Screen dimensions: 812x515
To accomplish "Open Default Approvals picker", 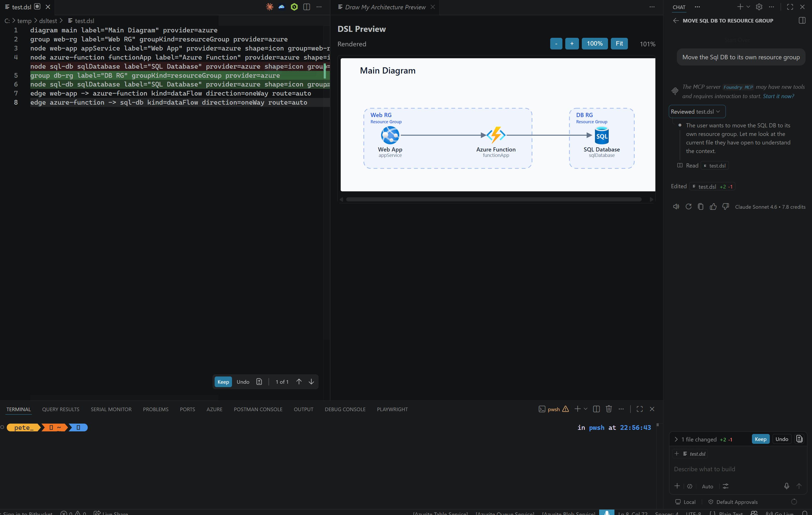I will pos(733,502).
